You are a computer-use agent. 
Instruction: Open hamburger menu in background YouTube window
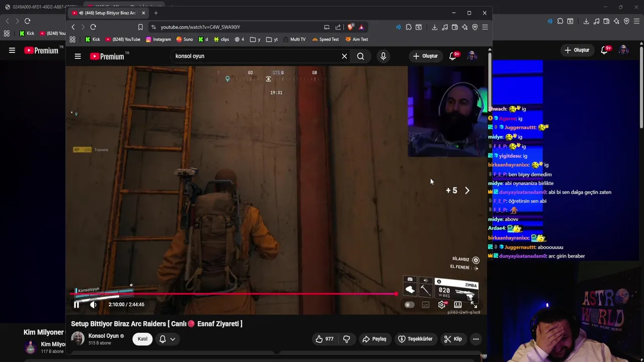click(12, 50)
